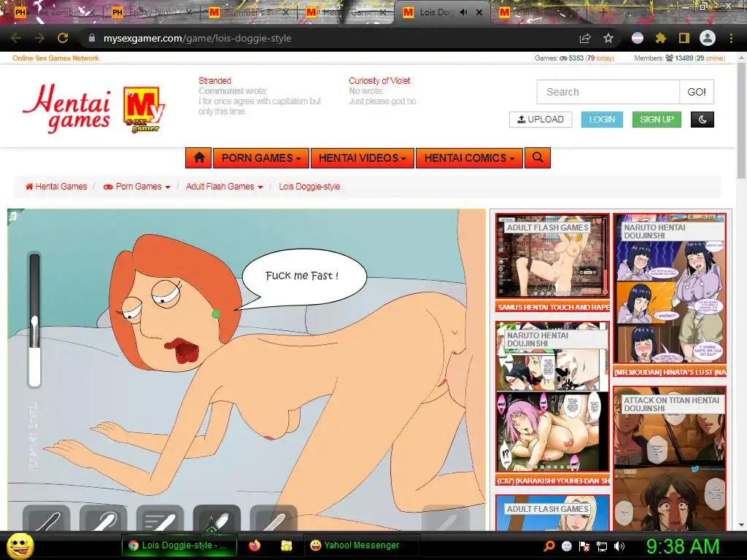Toggle dark mode with the moon button
Screen dimensions: 747x560
point(703,120)
